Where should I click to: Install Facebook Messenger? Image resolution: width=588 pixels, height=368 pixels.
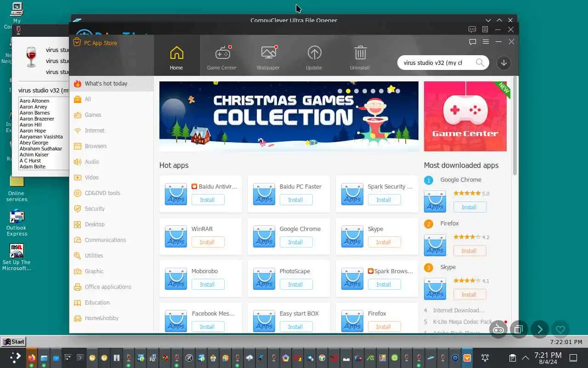pyautogui.click(x=208, y=327)
